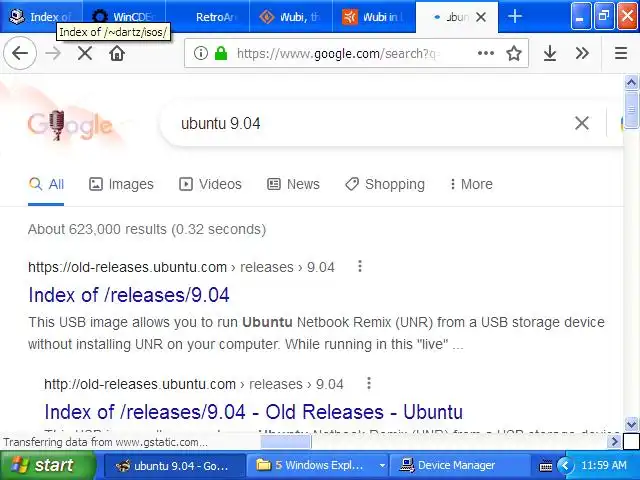The height and width of the screenshot is (480, 640).
Task: Click the keyboard icon in system tray
Action: click(546, 466)
